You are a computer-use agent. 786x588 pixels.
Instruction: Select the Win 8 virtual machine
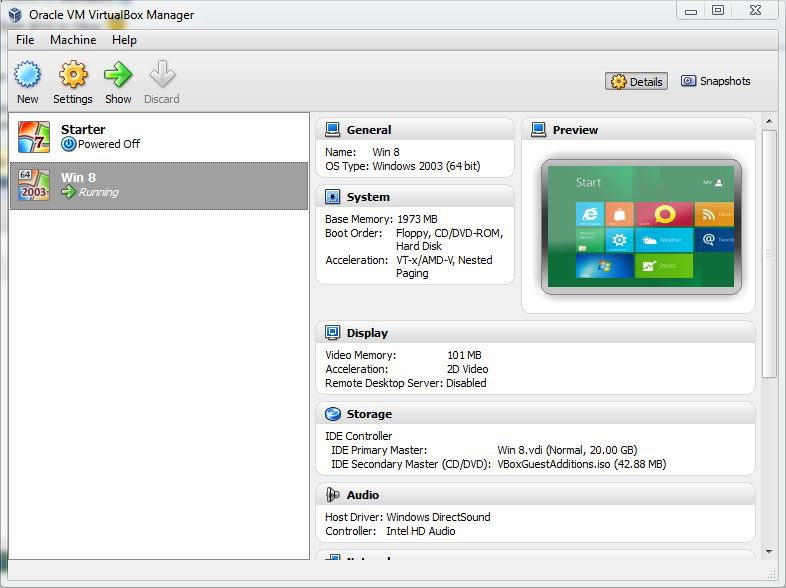pos(159,185)
